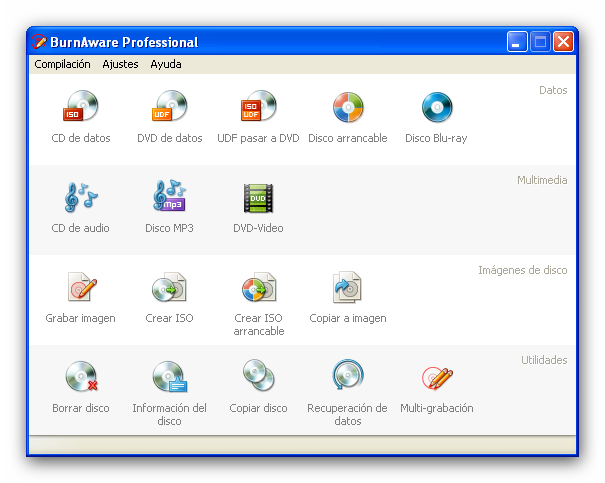Viewport: 605px width, 483px height.
Task: Minimize the BurnAware Professional window
Action: pos(517,42)
